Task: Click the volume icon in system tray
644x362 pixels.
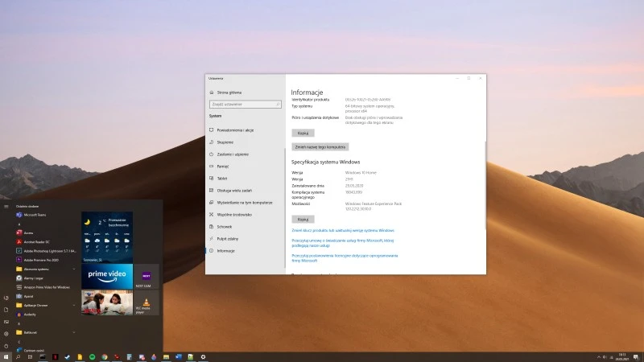Action: (x=605, y=357)
